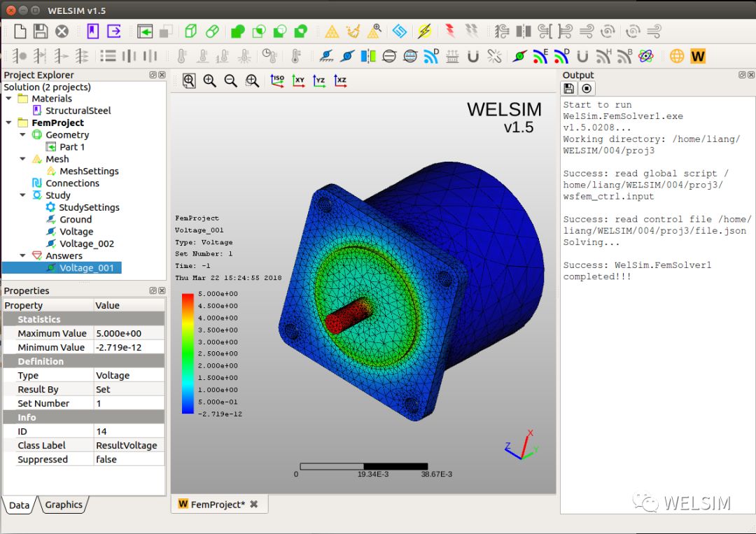Collapse the Study tree node
Viewport: 756px width, 534px height.
[x=22, y=195]
